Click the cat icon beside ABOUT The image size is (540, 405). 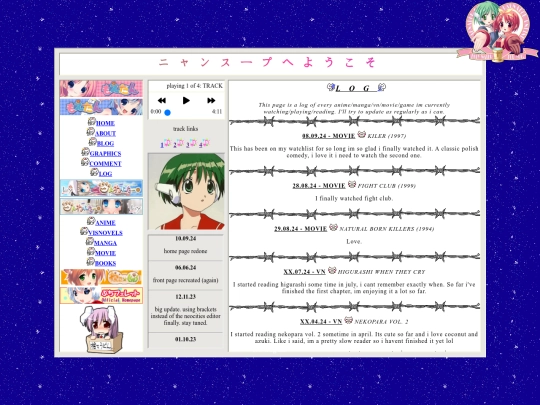(x=91, y=132)
